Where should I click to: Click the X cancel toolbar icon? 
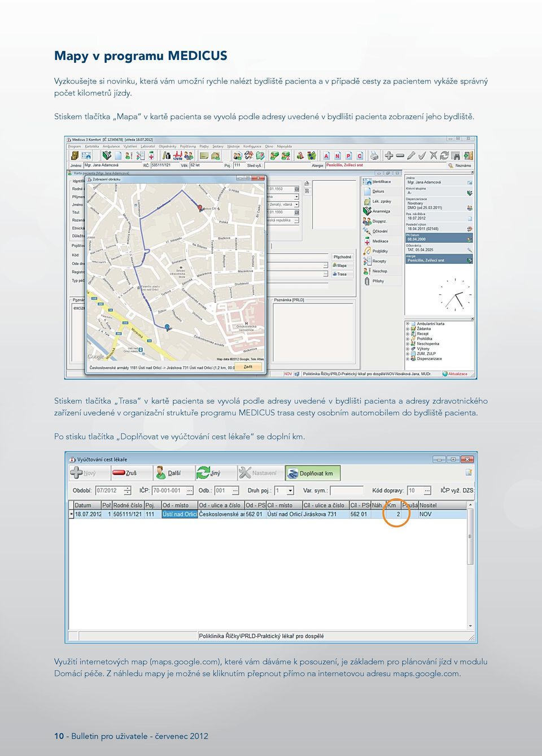pyautogui.click(x=434, y=155)
